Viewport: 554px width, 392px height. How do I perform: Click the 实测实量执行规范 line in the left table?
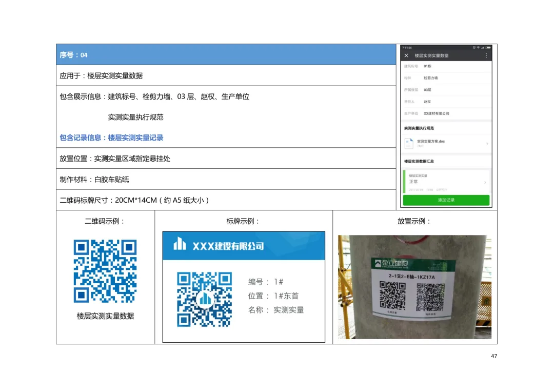135,117
